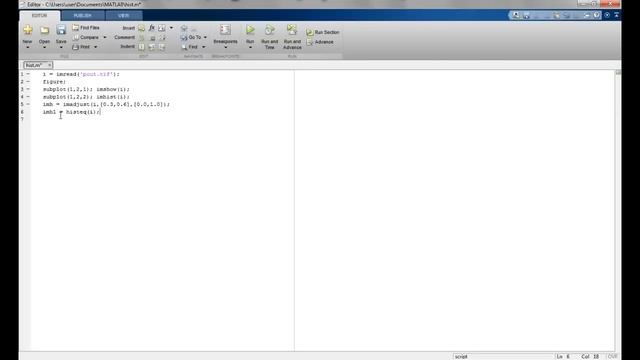Click the Run Section button
The height and width of the screenshot is (360, 640).
pos(323,32)
